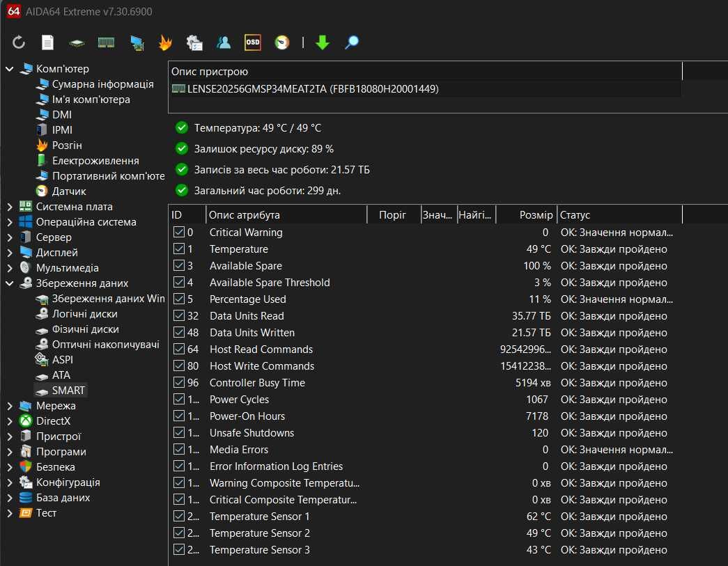Viewport: 728px width, 566px height.
Task: Uncheck the Critical Warning attribute checkbox
Action: 179,232
